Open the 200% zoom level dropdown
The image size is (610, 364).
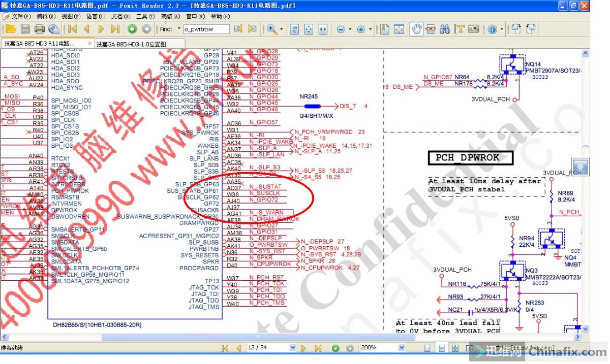(x=402, y=348)
